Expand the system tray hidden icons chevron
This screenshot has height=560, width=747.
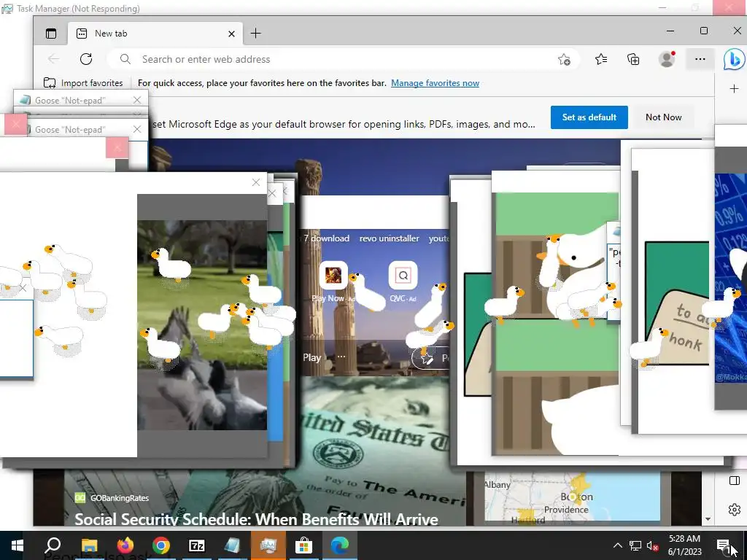(617, 545)
